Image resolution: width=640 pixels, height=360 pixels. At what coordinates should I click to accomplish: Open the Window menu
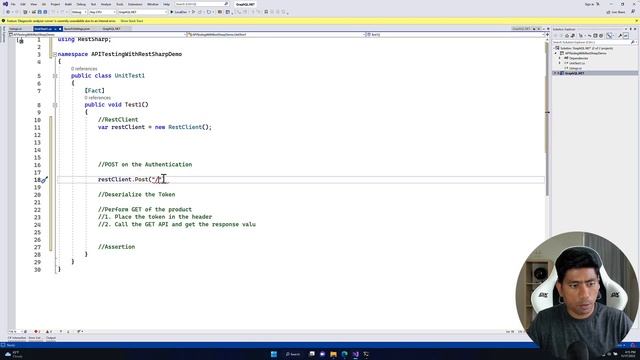click(x=153, y=4)
